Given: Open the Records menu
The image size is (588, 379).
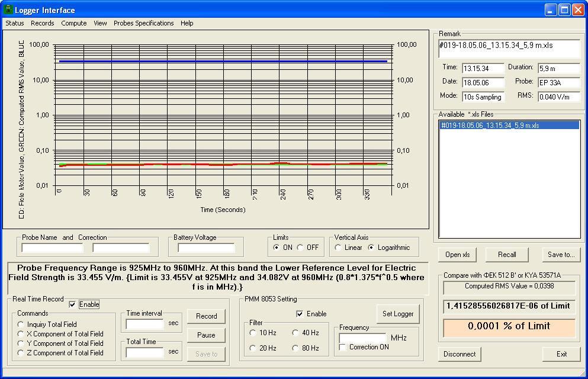Looking at the screenshot, I should 43,23.
